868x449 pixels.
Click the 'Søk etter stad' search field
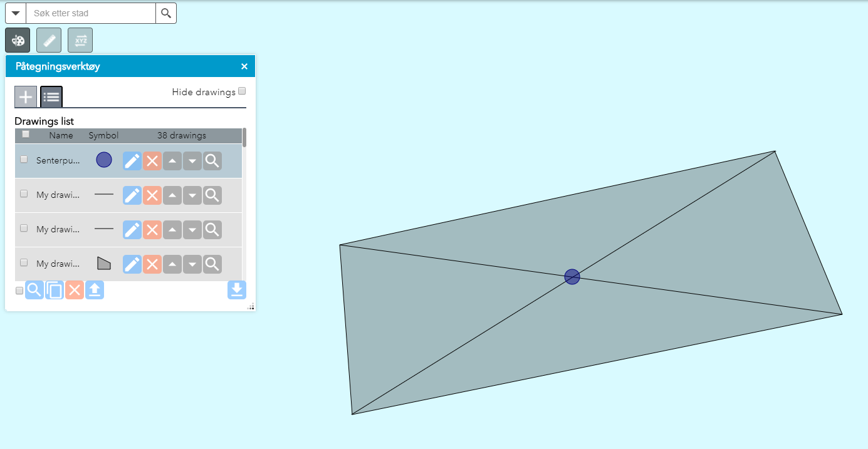pos(91,13)
